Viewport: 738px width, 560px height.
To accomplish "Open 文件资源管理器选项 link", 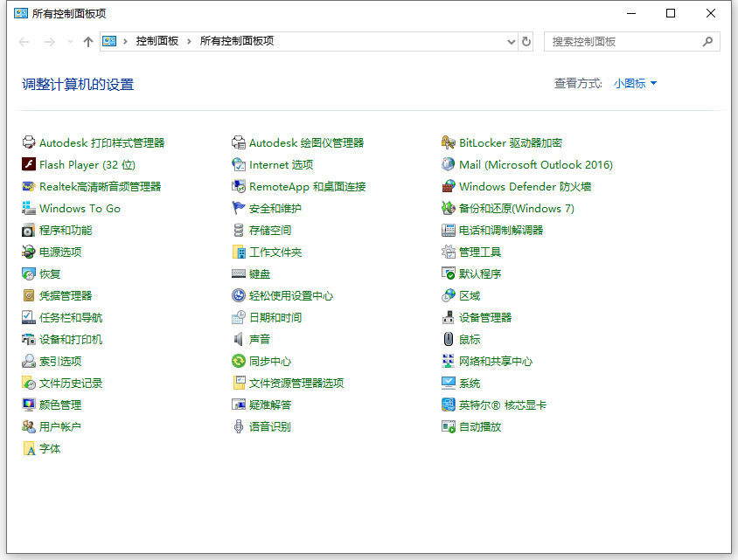I will pyautogui.click(x=296, y=384).
